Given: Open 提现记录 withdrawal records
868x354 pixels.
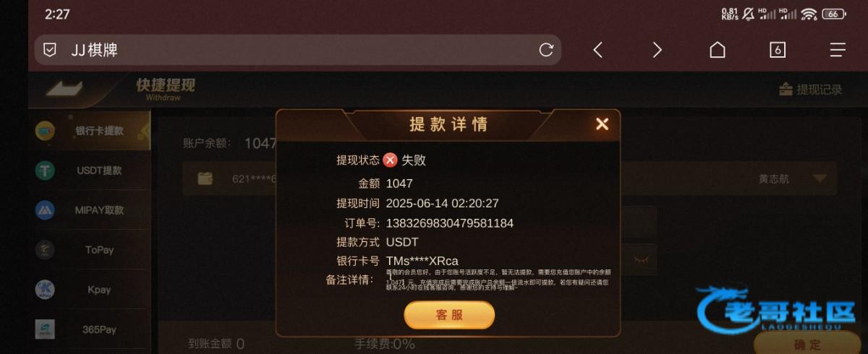Looking at the screenshot, I should point(810,90).
